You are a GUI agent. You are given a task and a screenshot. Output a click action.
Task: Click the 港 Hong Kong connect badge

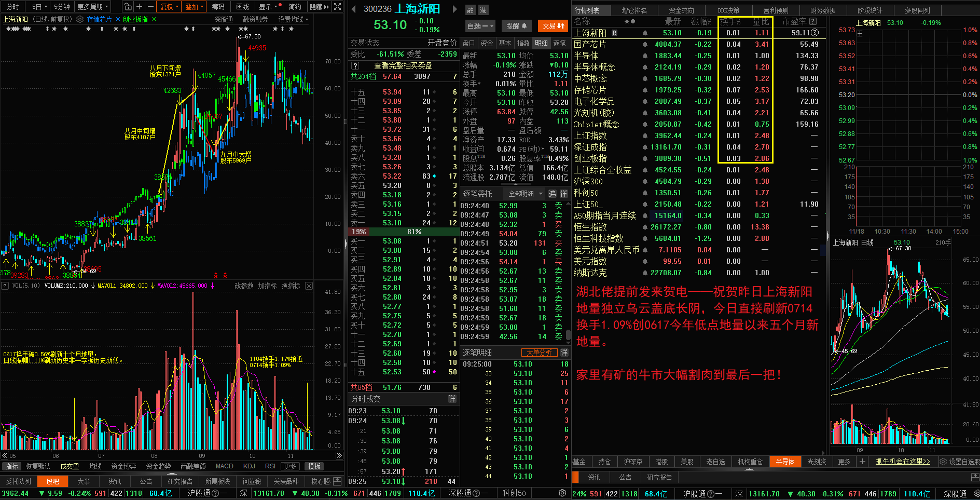click(482, 10)
